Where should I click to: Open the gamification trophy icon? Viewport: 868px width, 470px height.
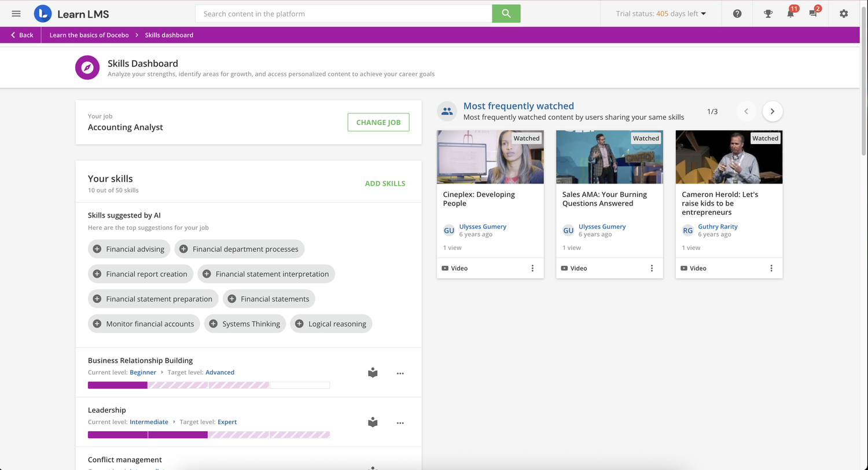coord(768,14)
